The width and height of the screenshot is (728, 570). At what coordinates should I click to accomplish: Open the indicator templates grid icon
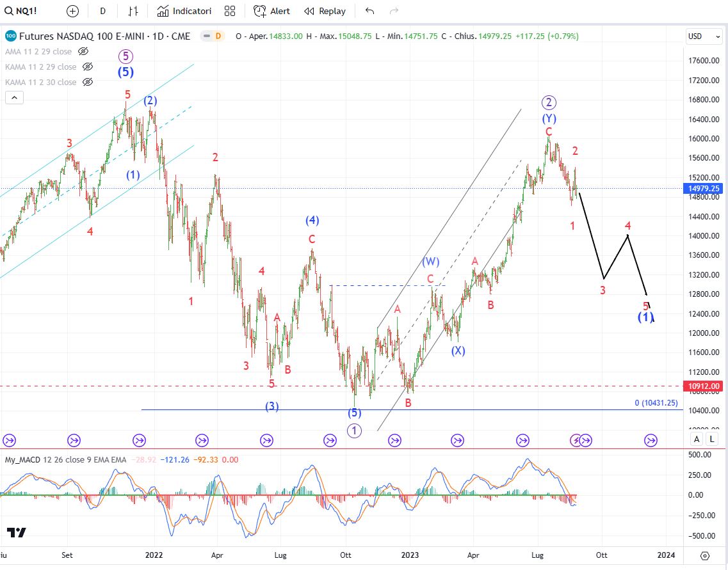click(230, 11)
